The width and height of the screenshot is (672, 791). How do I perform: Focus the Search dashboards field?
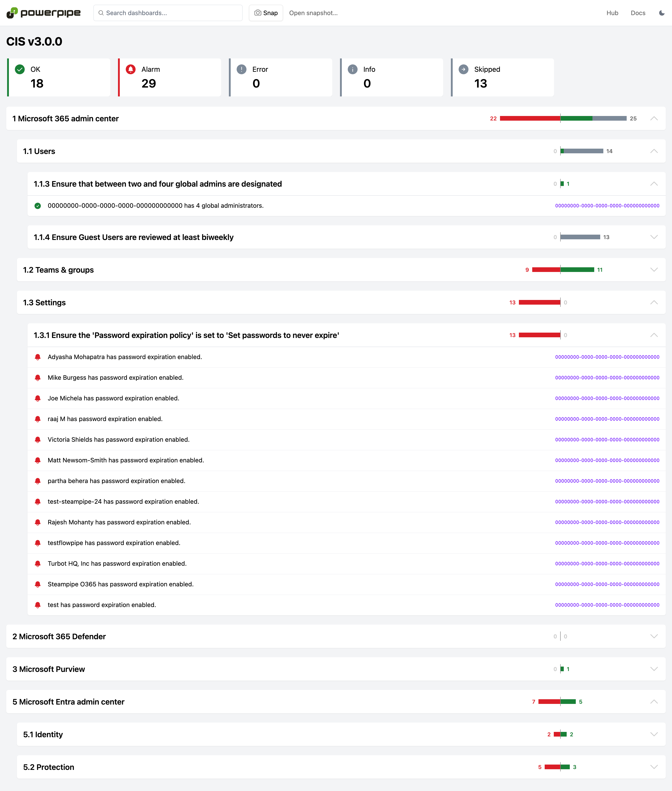(x=168, y=13)
